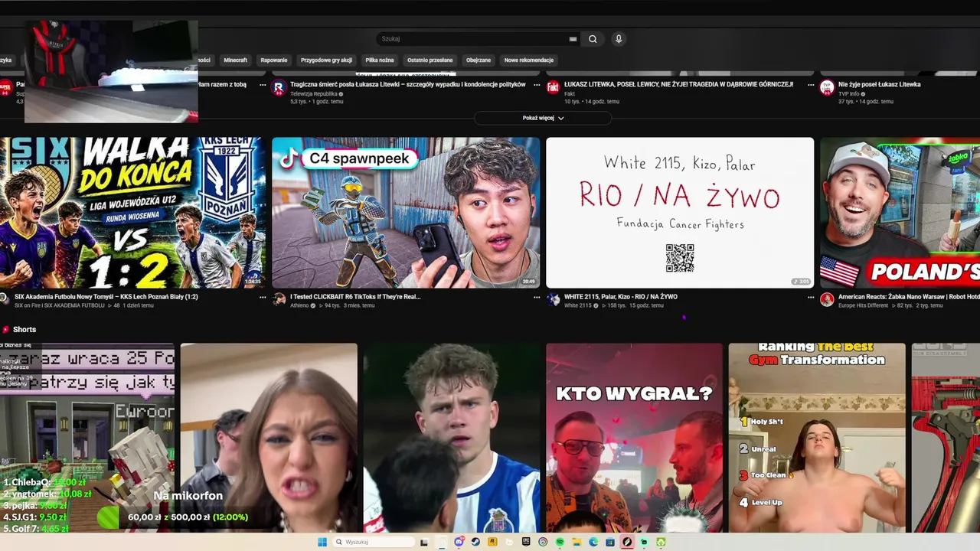Open Athieno channel avatar icon

pos(279,299)
